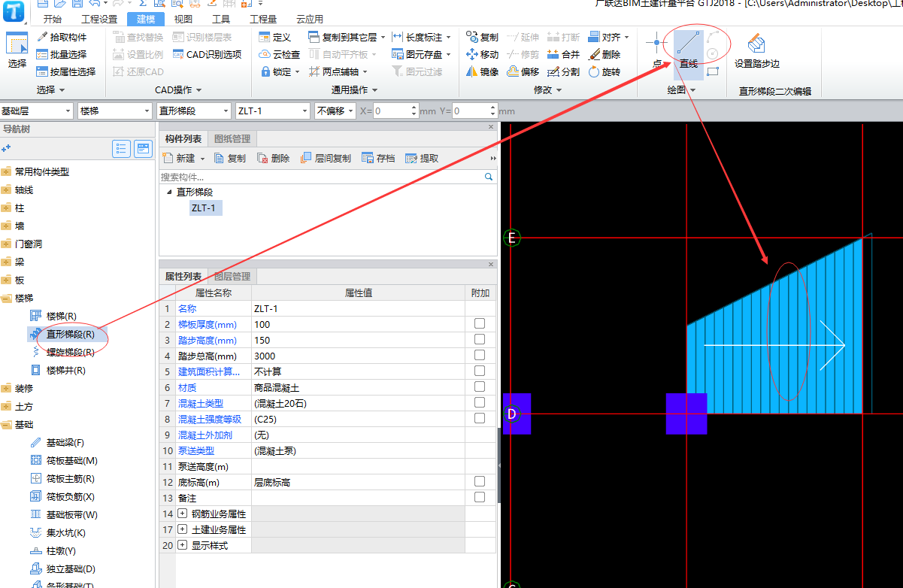This screenshot has width=903, height=588.
Task: Switch to the 视图 ribbon tab
Action: (183, 19)
